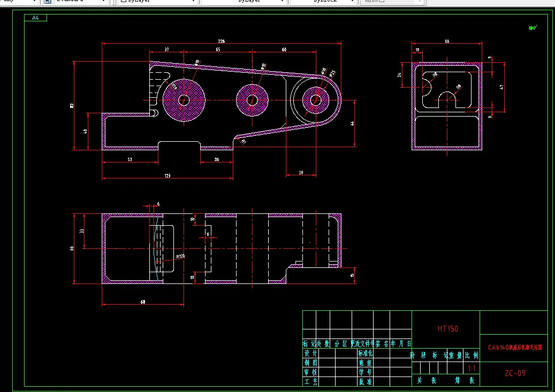555x392 pixels.
Task: Select the CA6140 drawing title text
Action: coord(515,348)
